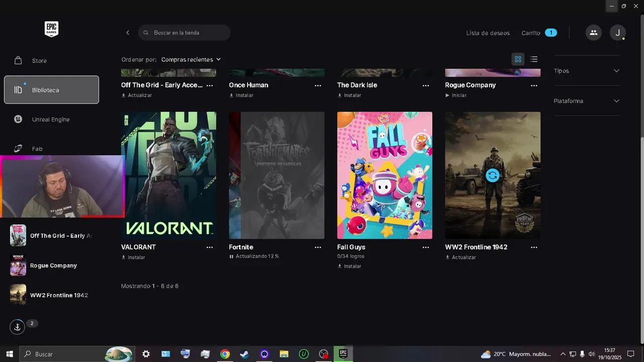Screen dimensions: 644x362
Task: Open the Store section
Action: pyautogui.click(x=51, y=60)
